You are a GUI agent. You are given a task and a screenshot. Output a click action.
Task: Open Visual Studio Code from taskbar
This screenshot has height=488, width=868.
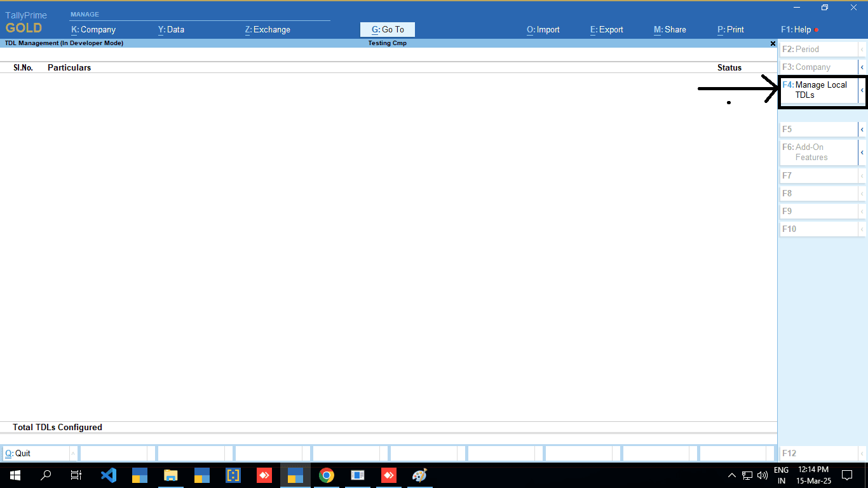(x=109, y=475)
